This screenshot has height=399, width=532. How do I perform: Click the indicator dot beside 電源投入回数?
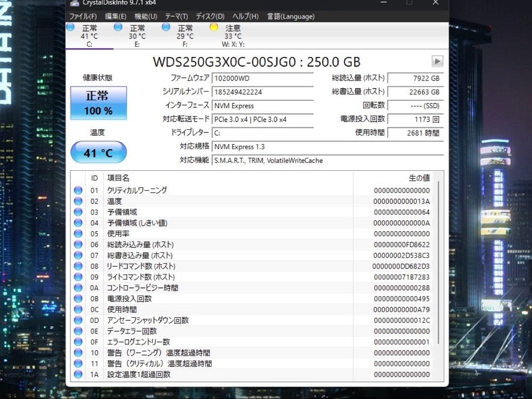pyautogui.click(x=79, y=299)
